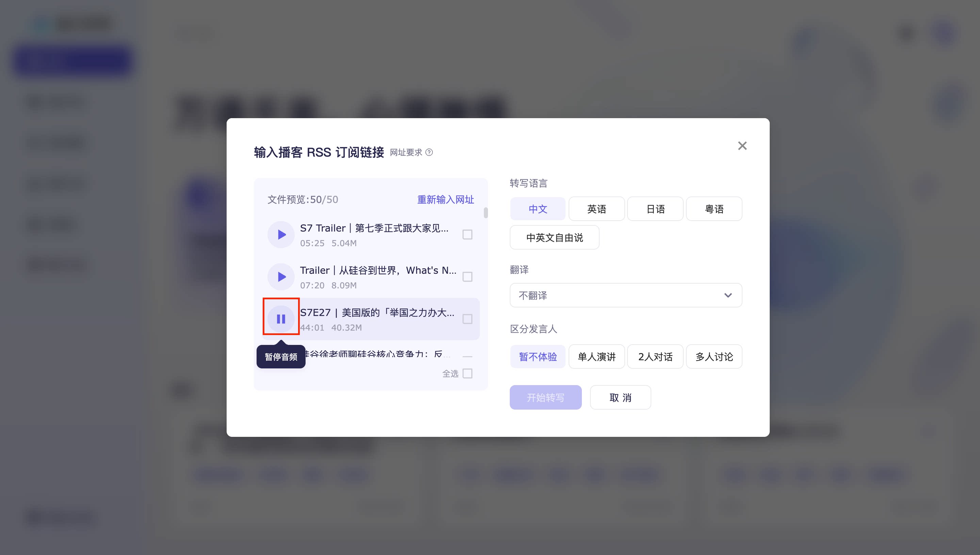
Task: Play the 「从硅谷到世界」 trailer episode
Action: 281,276
